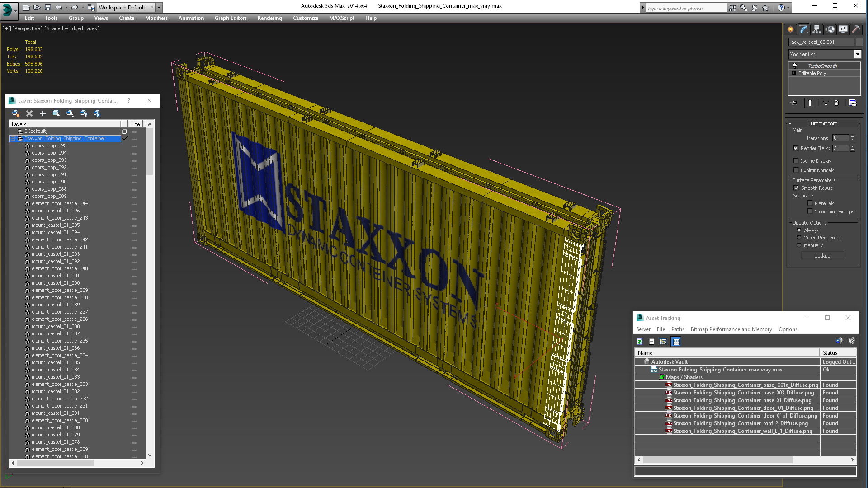
Task: Select Manually update option
Action: (799, 245)
